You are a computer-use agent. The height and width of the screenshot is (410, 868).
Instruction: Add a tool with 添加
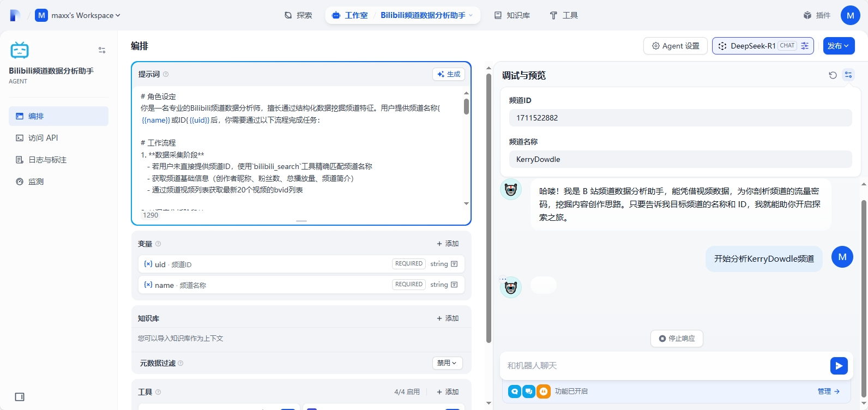[448, 392]
